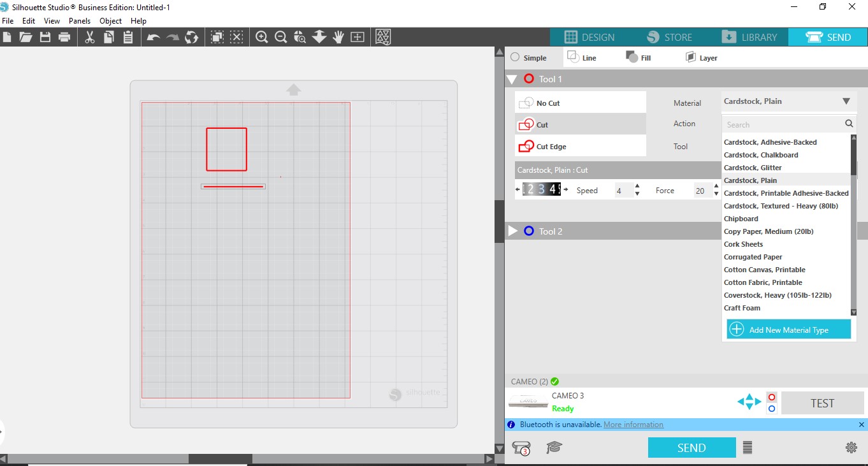This screenshot has height=466, width=868.
Task: Open the File menu
Action: (8, 21)
